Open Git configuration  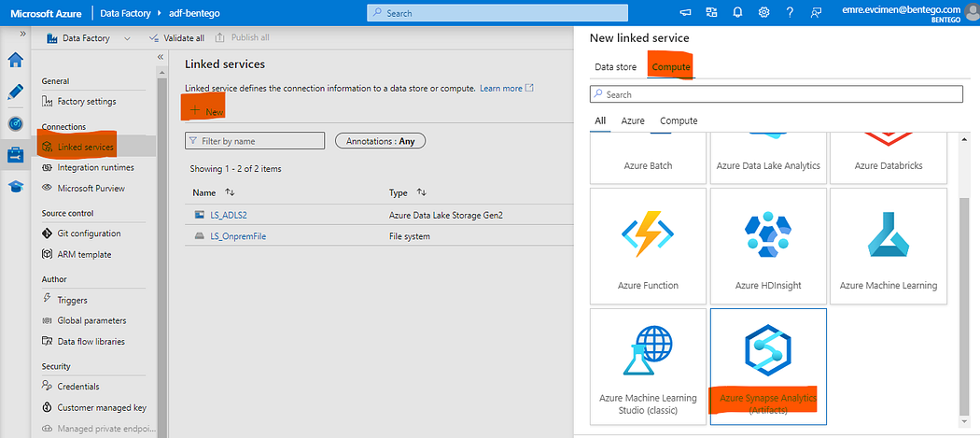(x=81, y=233)
